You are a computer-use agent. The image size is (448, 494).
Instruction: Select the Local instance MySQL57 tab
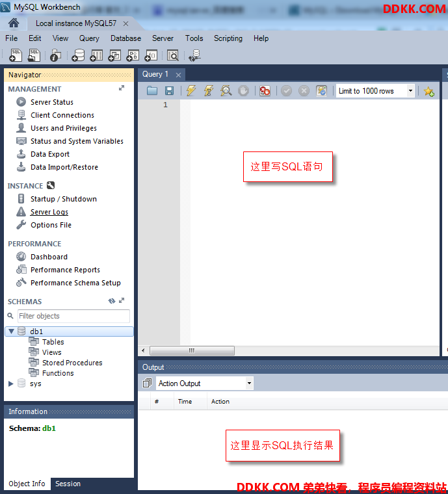[x=76, y=23]
